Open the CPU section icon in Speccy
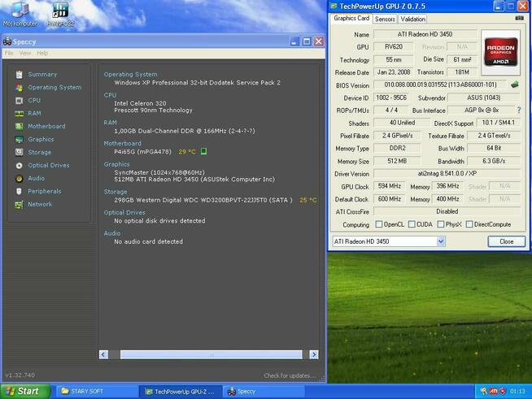 (19, 100)
